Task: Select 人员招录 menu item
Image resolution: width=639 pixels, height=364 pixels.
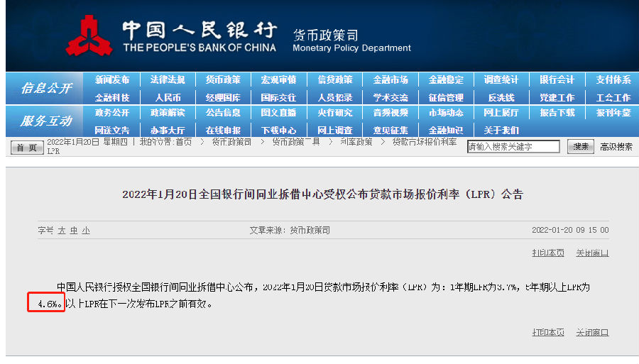Action: (x=335, y=98)
